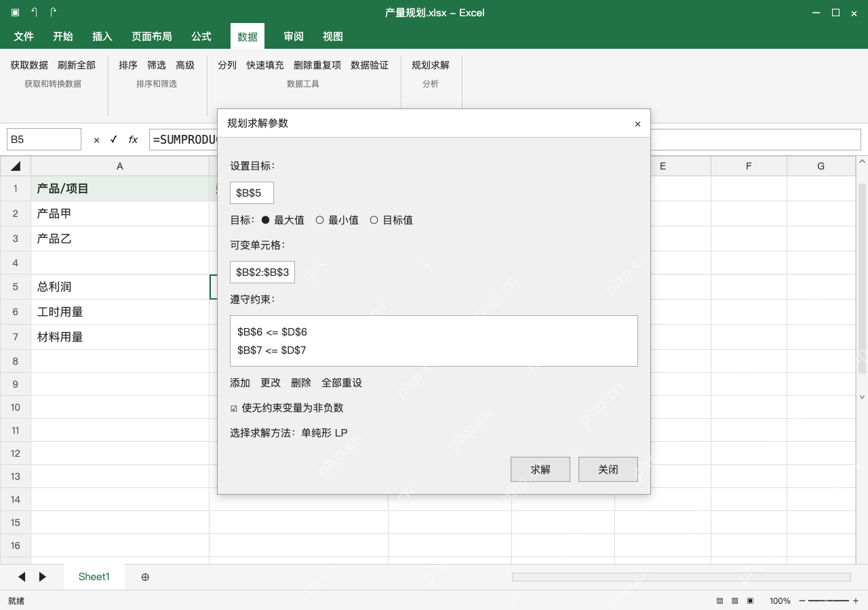Cancel formula entry with the × icon
The height and width of the screenshot is (610, 868).
[96, 140]
